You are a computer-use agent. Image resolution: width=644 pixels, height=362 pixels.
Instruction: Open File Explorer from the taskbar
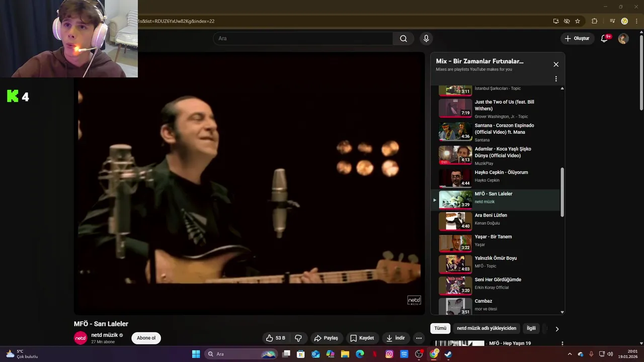(x=345, y=354)
